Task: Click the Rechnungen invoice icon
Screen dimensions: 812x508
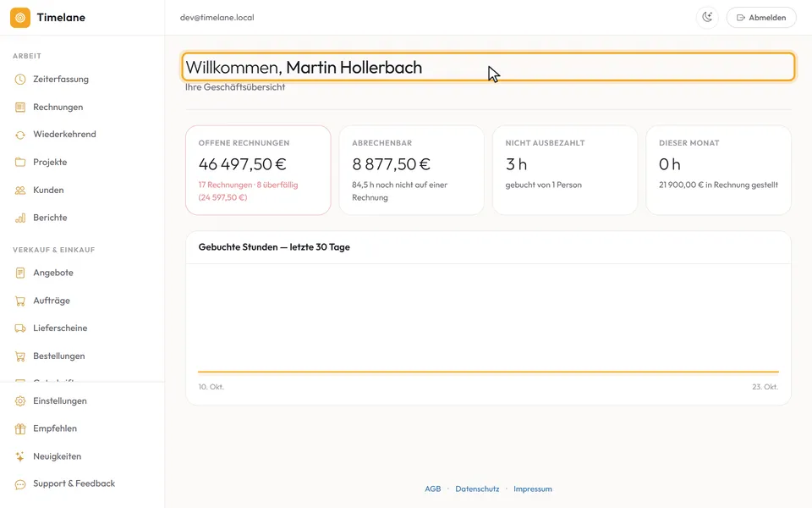Action: point(20,108)
